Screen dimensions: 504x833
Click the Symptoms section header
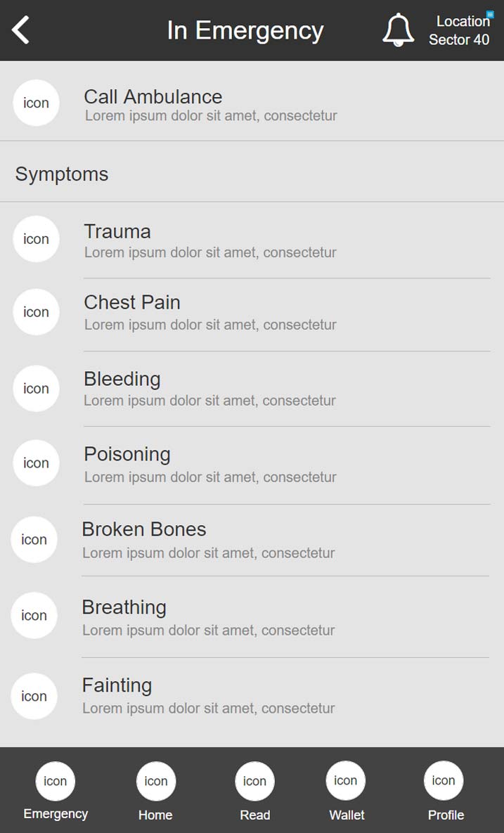point(62,174)
